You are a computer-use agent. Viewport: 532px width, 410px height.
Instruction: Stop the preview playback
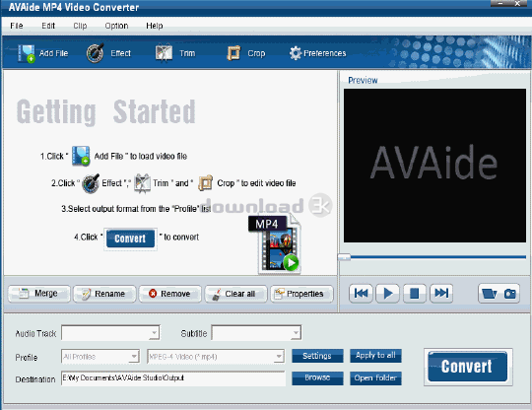click(x=414, y=294)
